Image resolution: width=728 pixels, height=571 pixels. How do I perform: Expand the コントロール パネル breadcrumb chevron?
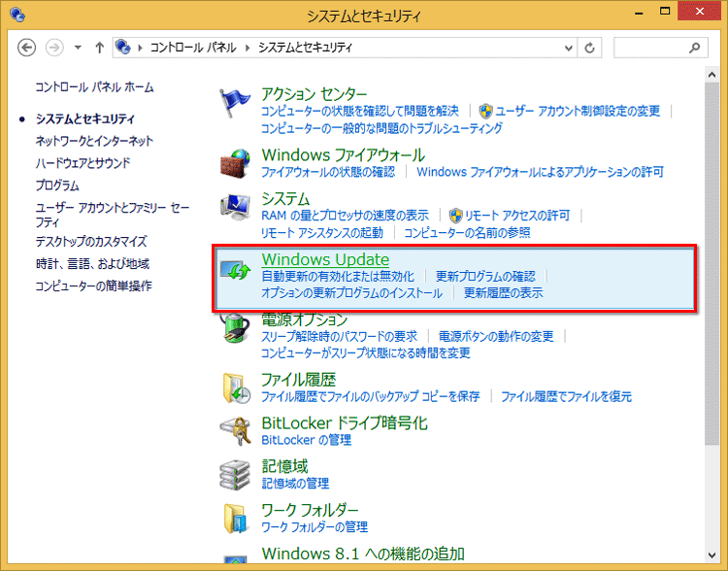(x=250, y=47)
